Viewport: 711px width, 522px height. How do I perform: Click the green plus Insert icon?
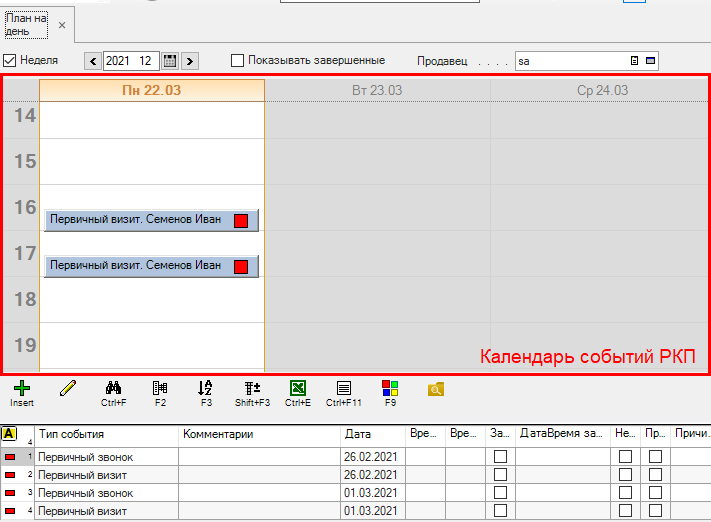click(x=22, y=388)
